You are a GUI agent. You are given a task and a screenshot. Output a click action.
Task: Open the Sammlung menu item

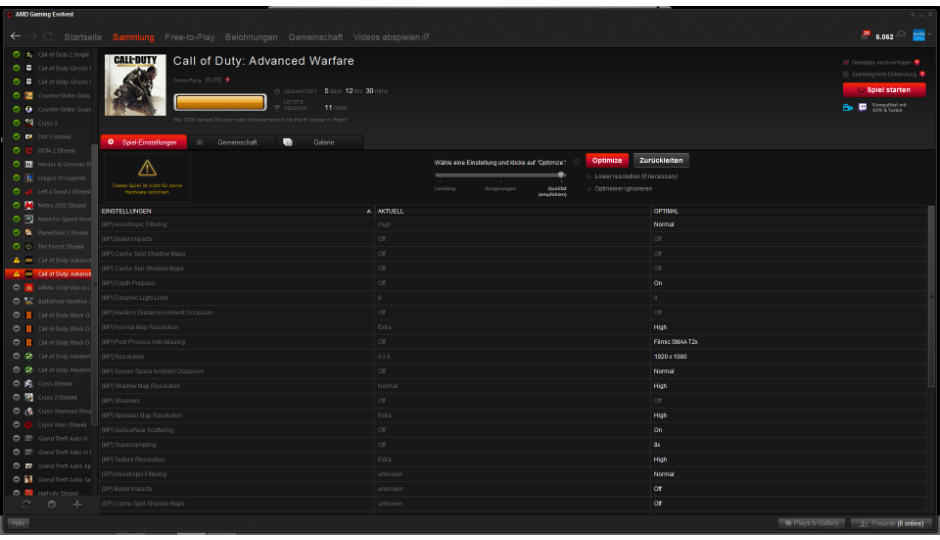pyautogui.click(x=133, y=37)
